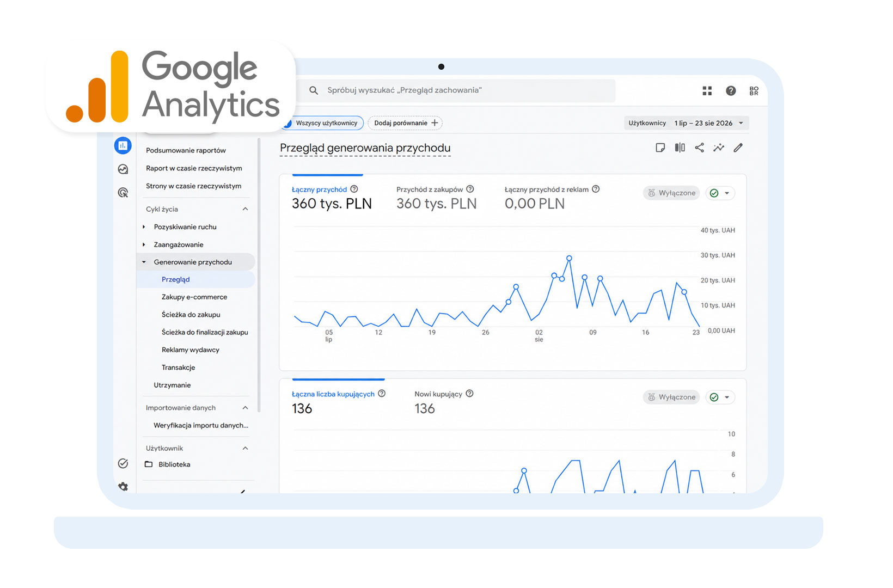This screenshot has width=893, height=588.
Task: Click the edit comparisons columns icon
Action: tap(680, 148)
